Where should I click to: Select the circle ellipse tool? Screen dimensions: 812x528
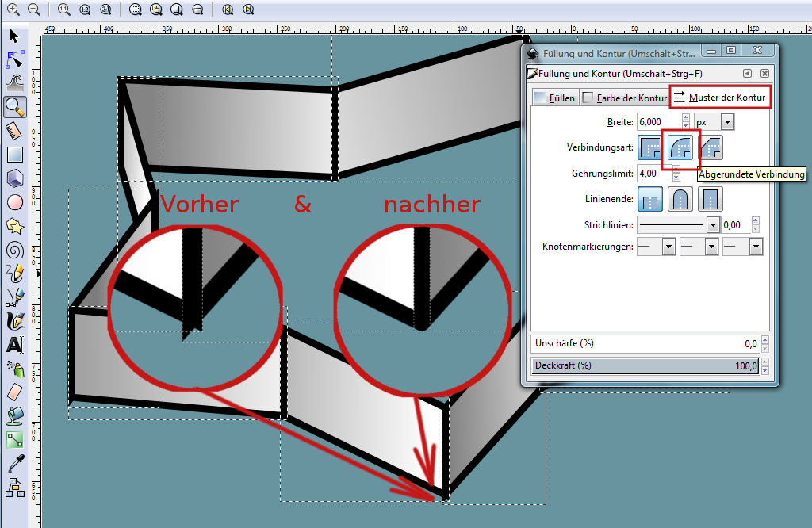14,202
